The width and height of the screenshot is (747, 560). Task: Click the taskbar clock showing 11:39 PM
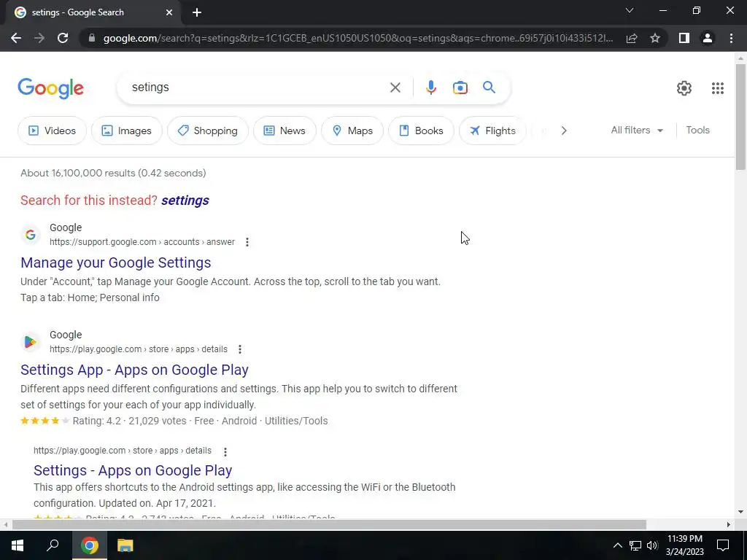click(x=684, y=545)
